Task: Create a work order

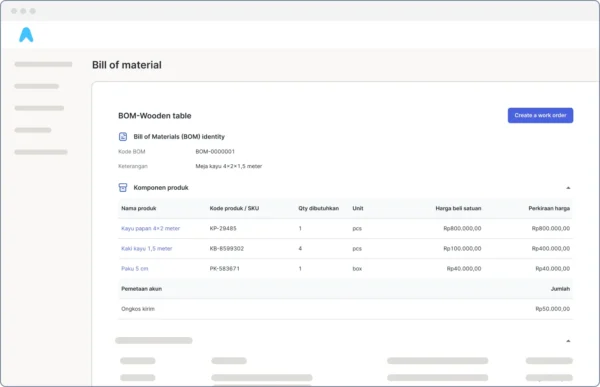Action: pos(540,115)
